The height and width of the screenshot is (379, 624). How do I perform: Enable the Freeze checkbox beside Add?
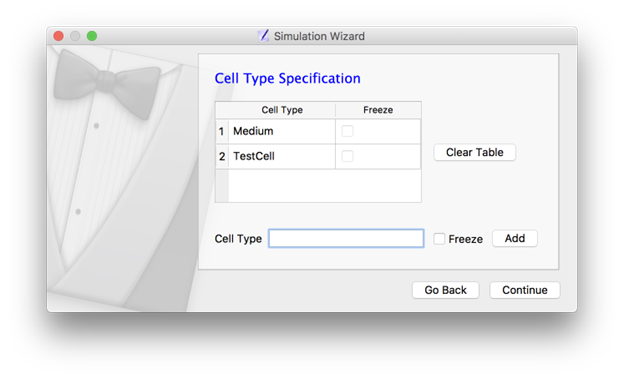click(x=439, y=239)
